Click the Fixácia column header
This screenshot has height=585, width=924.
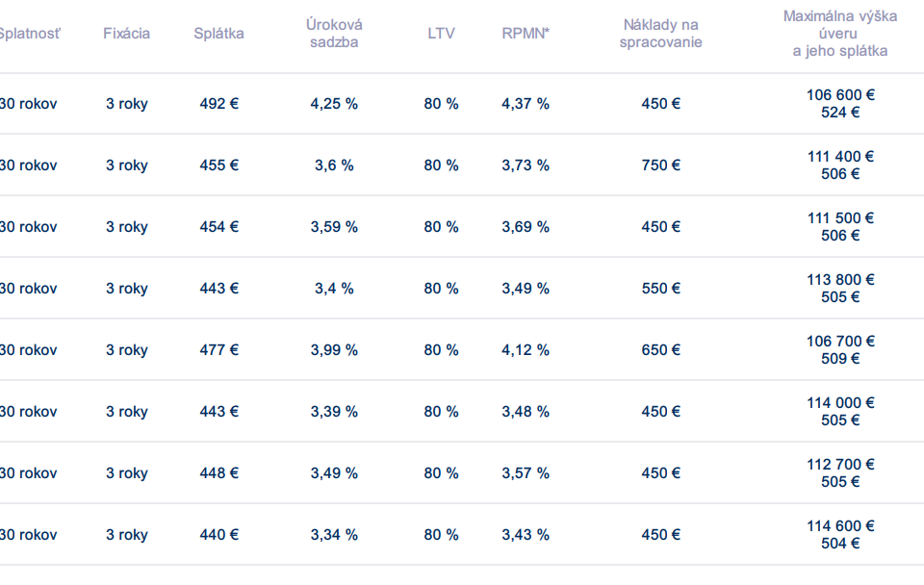point(126,34)
